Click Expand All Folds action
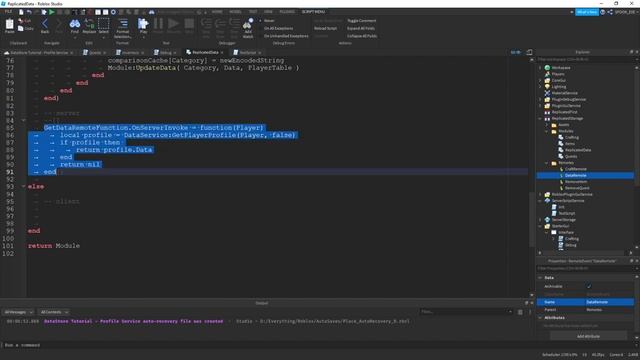The width and height of the screenshot is (640, 360). [361, 28]
